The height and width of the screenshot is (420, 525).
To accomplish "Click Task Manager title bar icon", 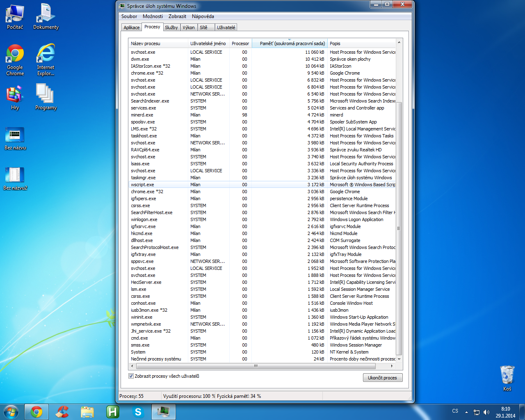I will point(122,6).
